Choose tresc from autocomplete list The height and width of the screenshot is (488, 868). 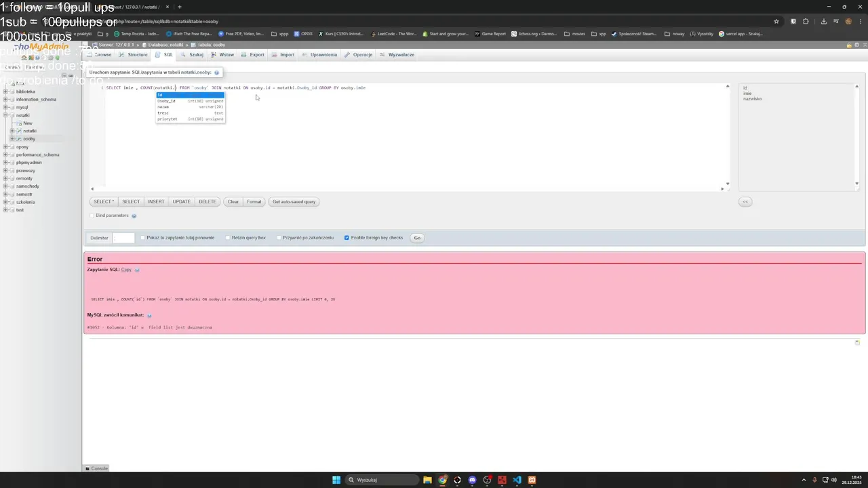[x=190, y=113]
